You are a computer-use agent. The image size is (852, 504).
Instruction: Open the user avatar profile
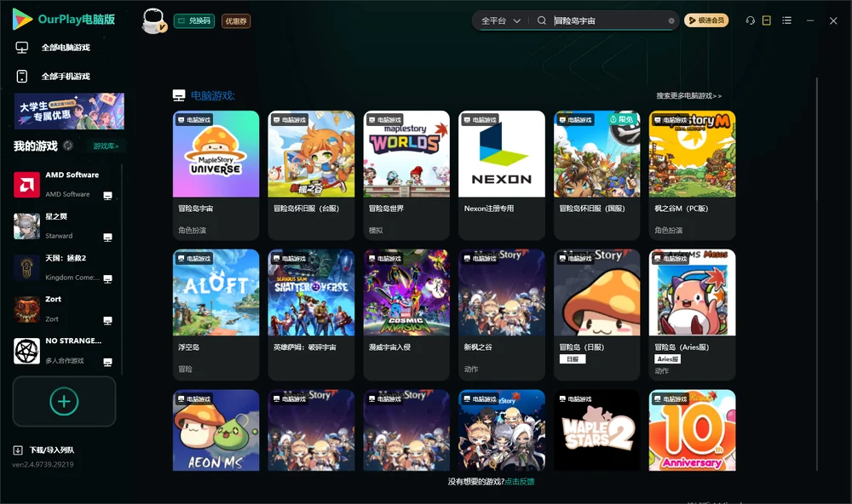(153, 20)
